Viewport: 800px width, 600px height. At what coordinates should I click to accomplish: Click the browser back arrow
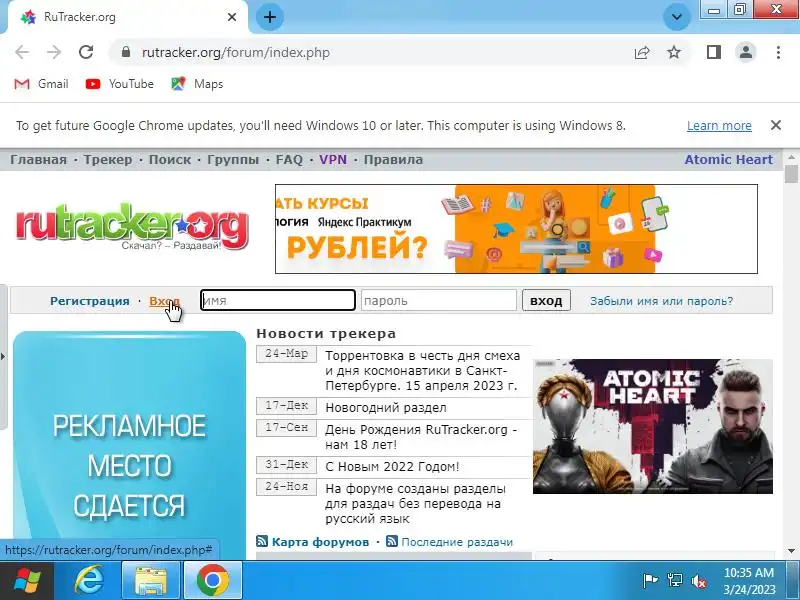click(21, 52)
